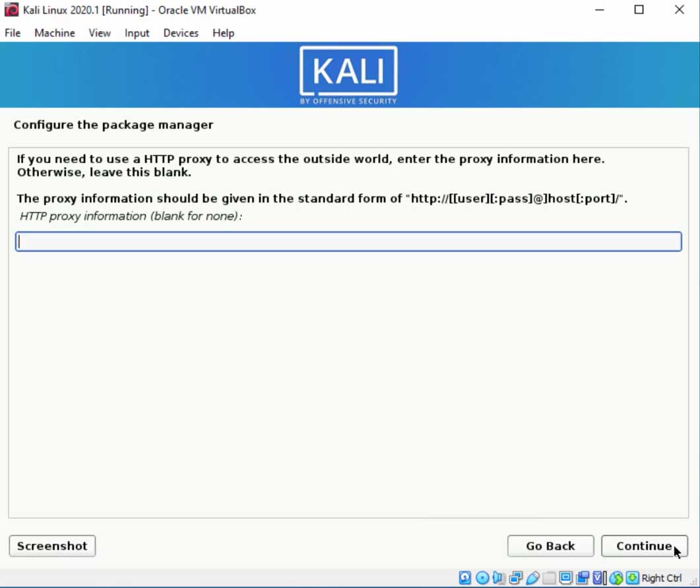Click the Right Ctrl host key label
The image size is (700, 588).
662,578
